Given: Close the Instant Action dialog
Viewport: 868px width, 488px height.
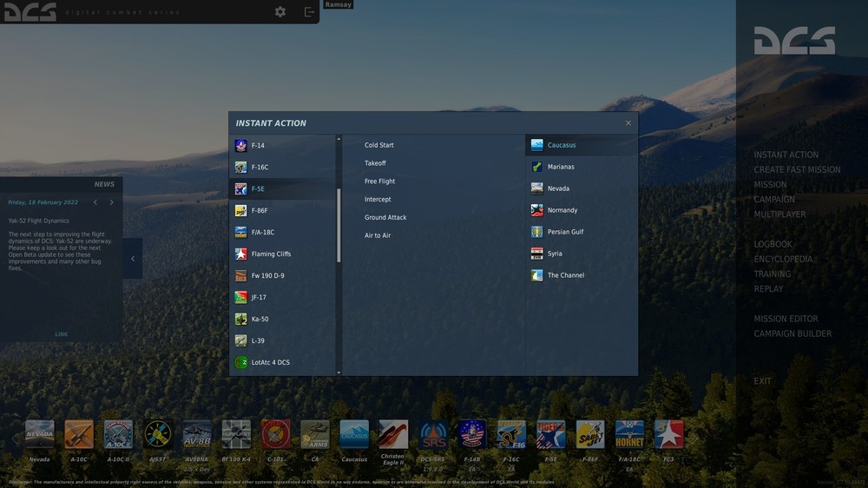Looking at the screenshot, I should click(628, 123).
